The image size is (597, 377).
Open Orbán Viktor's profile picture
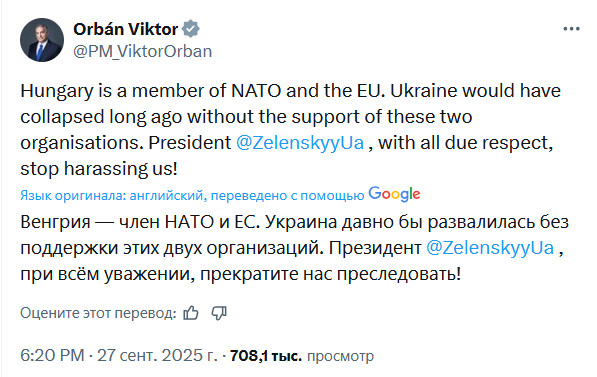[x=42, y=40]
